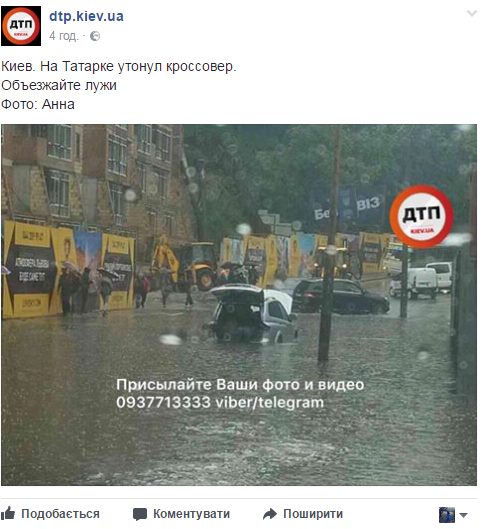Open the ДТП page profile picture
The image size is (483, 529).
point(21,26)
